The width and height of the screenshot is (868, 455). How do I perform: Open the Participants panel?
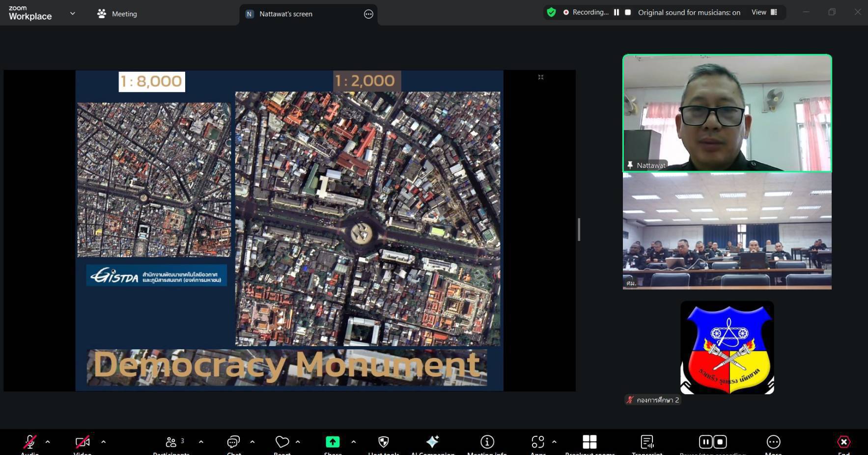(171, 443)
